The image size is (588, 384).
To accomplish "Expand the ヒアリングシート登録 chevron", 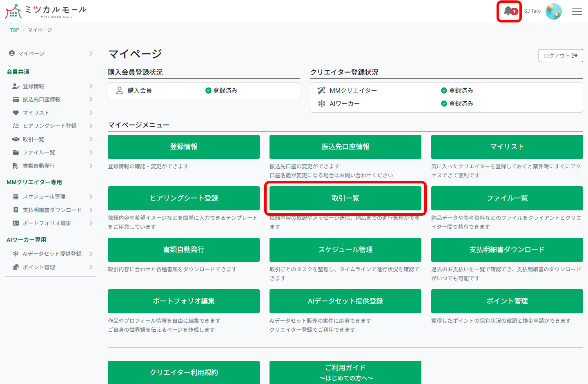I will pos(91,125).
